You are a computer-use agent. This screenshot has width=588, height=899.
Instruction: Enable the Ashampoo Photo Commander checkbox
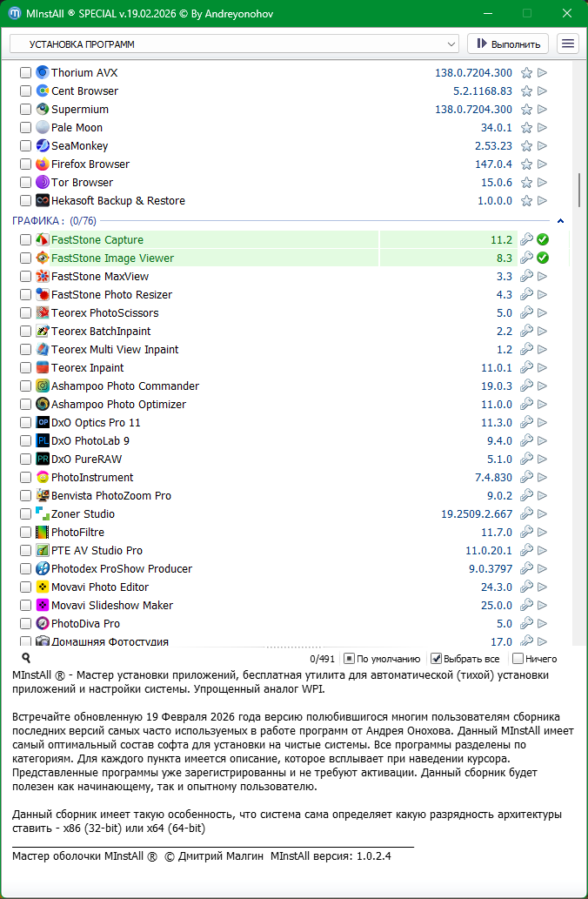(25, 386)
